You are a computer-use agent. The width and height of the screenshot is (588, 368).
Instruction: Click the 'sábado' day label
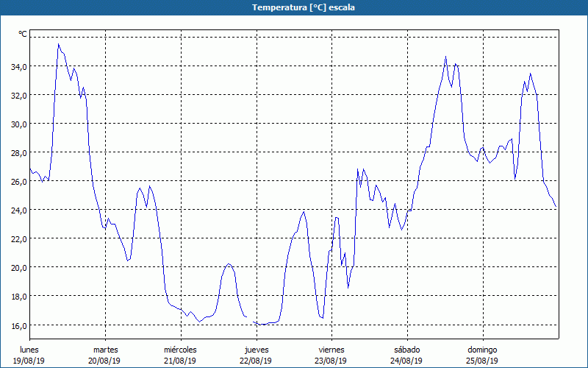[x=407, y=350]
